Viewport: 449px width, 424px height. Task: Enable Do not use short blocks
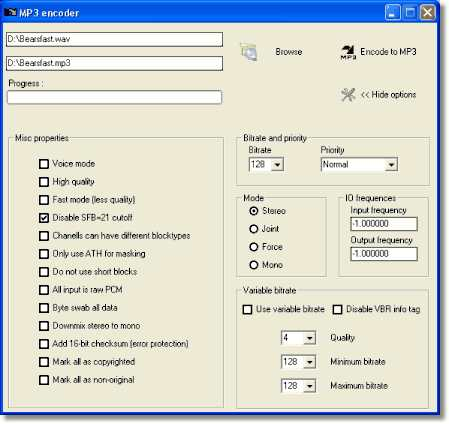pos(44,272)
